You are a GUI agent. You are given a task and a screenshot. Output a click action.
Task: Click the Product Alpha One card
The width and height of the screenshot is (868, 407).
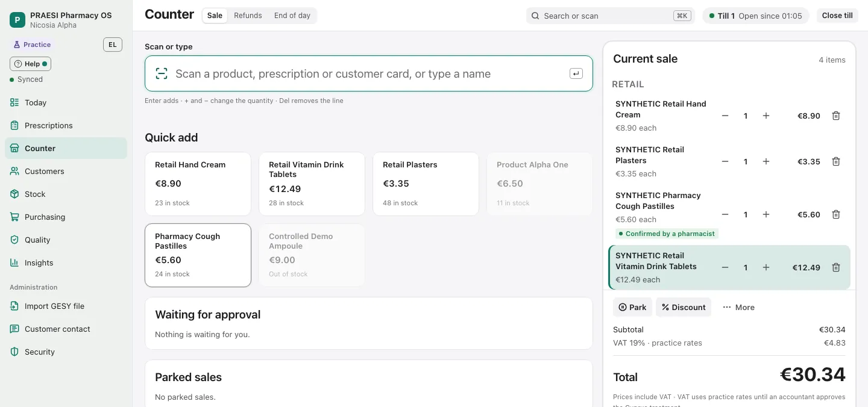tap(539, 184)
